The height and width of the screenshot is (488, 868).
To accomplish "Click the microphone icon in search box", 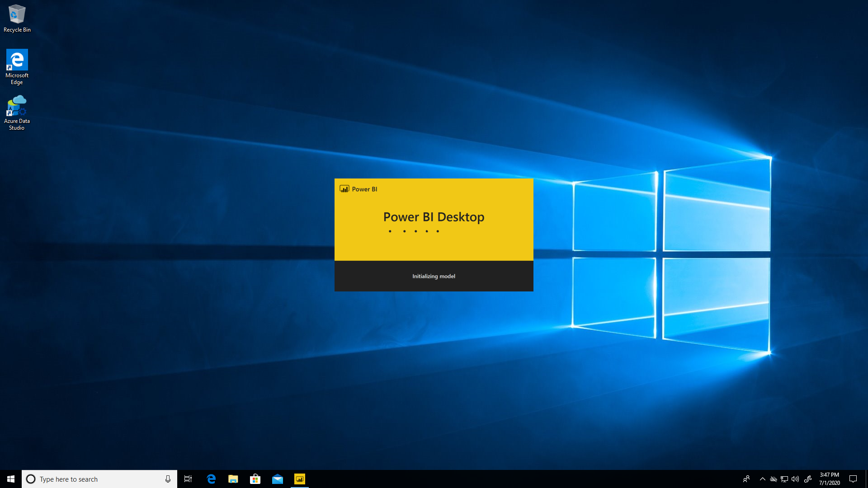I will pyautogui.click(x=168, y=479).
